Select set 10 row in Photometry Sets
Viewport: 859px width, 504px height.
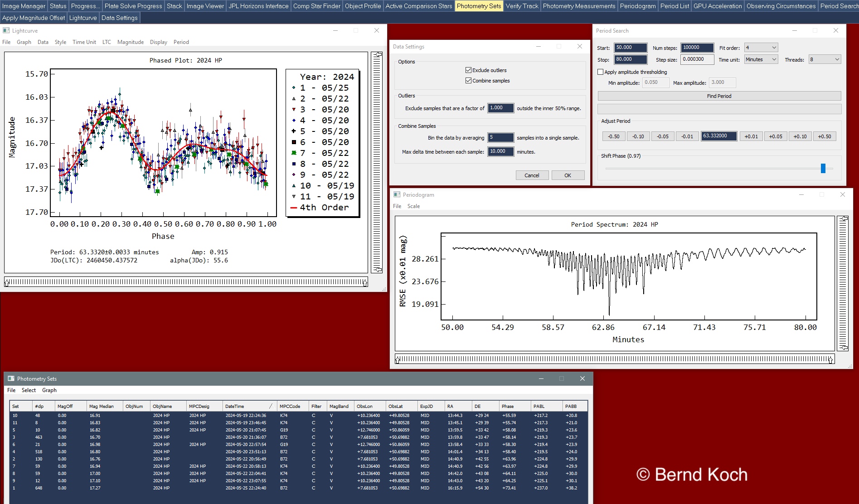[298, 415]
